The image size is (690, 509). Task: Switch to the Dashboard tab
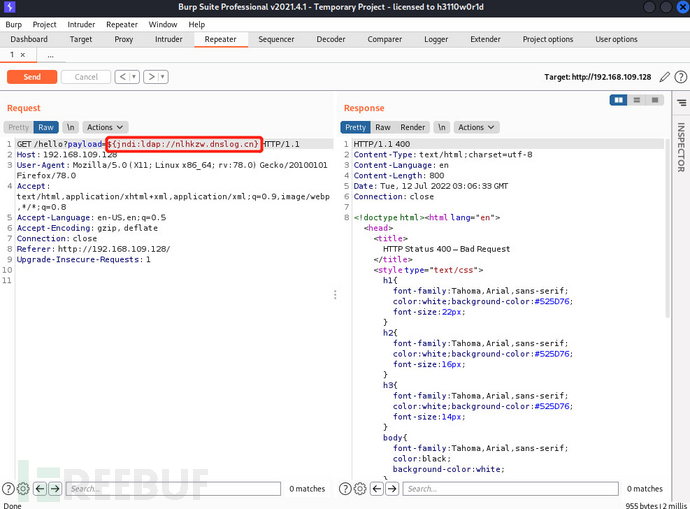tap(29, 39)
